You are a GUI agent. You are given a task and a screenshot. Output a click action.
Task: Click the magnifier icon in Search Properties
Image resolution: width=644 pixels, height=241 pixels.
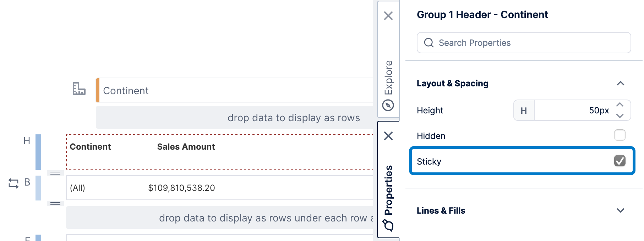point(429,43)
